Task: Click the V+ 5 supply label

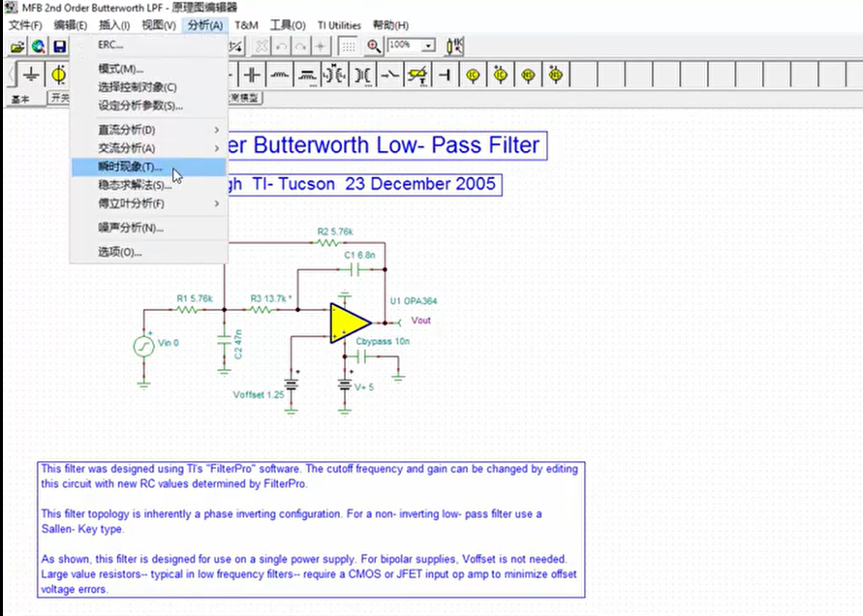Action: (364, 387)
